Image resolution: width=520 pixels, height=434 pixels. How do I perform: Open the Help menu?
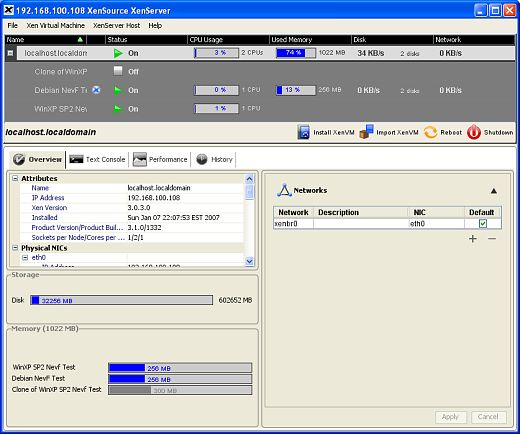coord(155,25)
